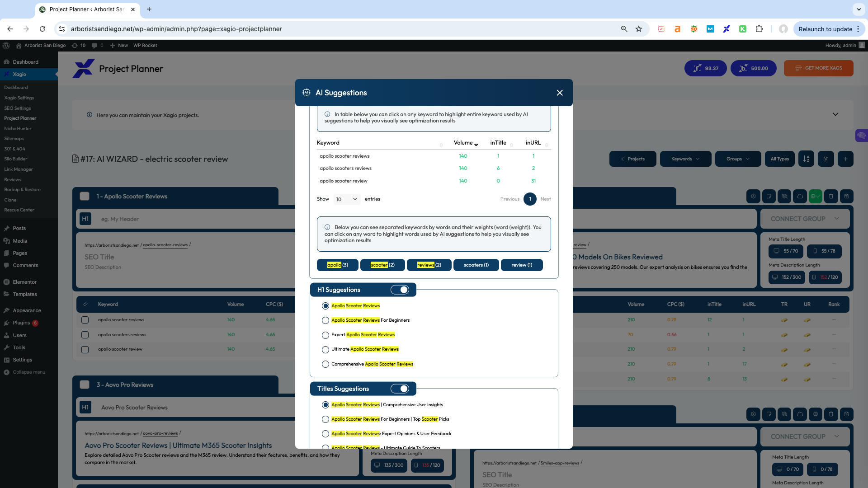
Task: Open Silo Builder in sidebar
Action: [x=16, y=159]
